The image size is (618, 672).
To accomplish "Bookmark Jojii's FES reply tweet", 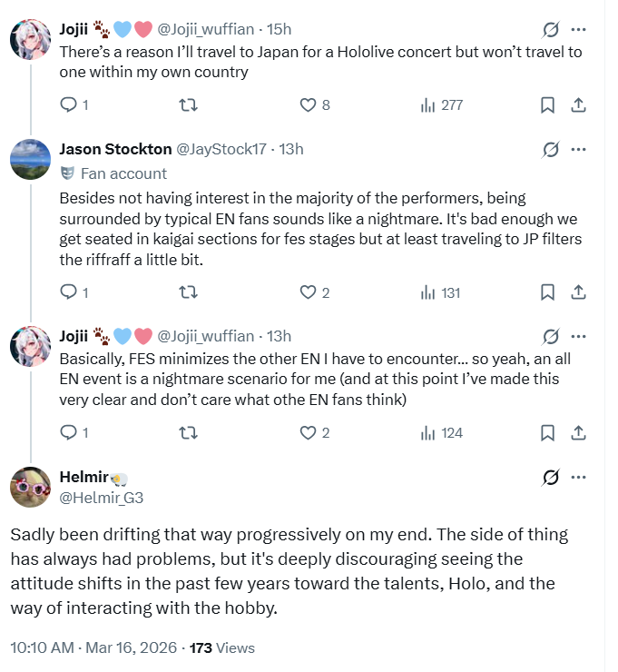I will (x=547, y=432).
